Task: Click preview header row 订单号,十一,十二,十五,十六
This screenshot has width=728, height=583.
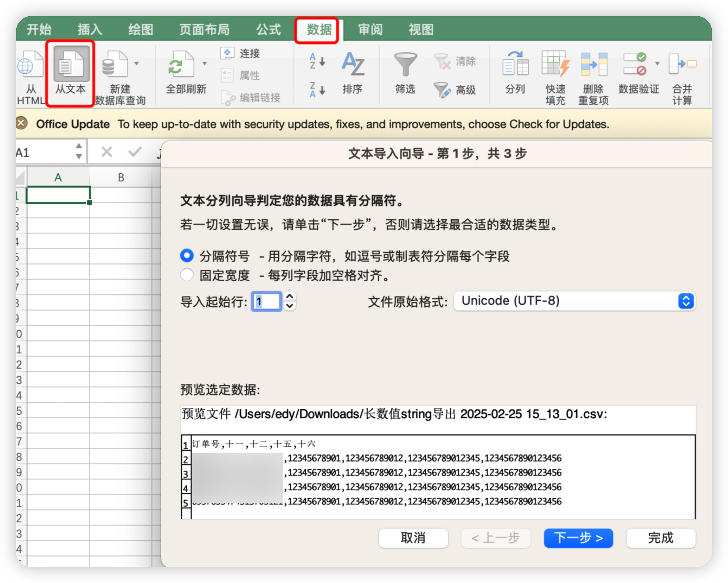Action: click(253, 444)
